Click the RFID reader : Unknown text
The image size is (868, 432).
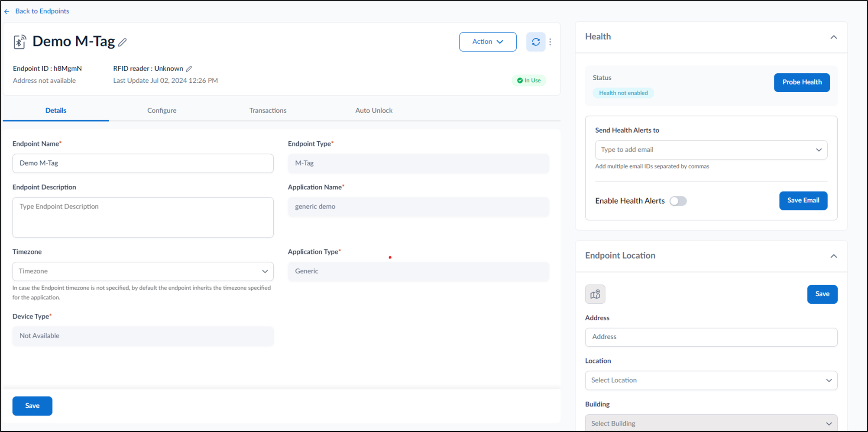coord(148,68)
